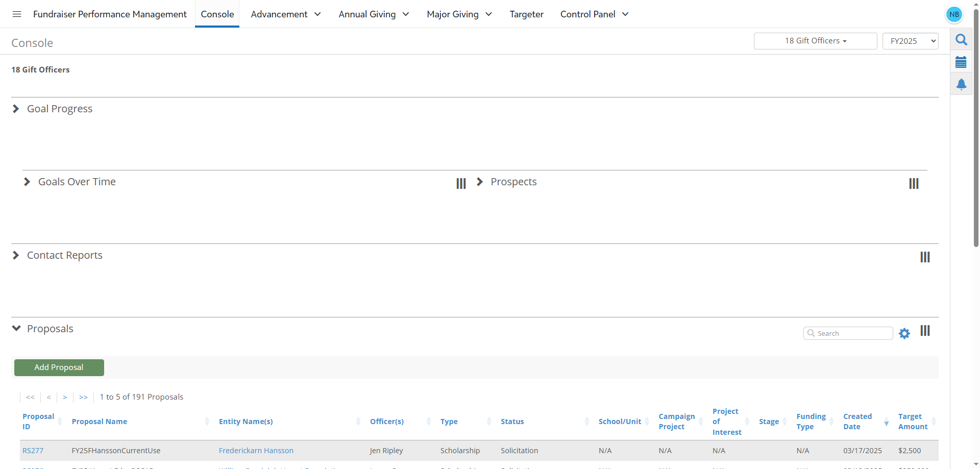Click column options icon for Proposals panel
Image resolution: width=980 pixels, height=469 pixels.
[x=925, y=331]
